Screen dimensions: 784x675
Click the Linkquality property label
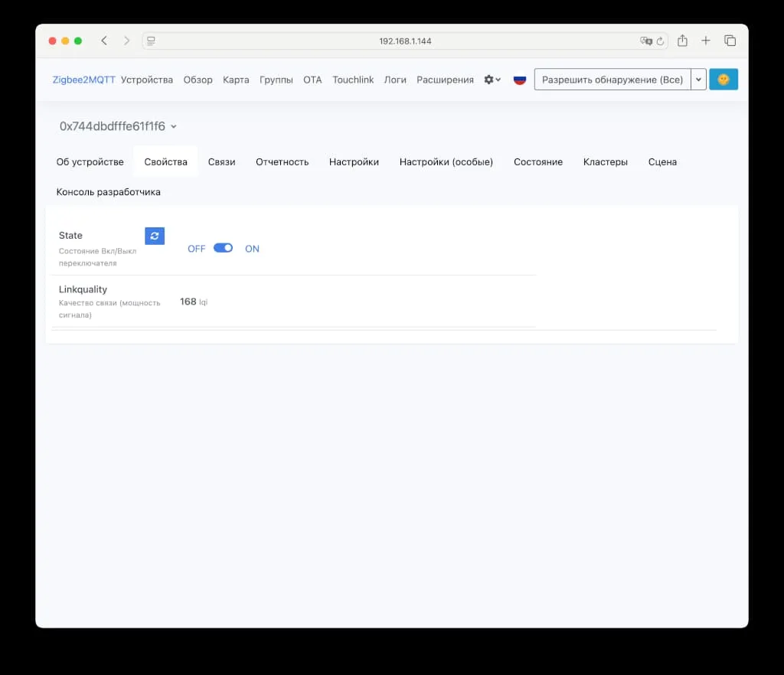point(83,289)
